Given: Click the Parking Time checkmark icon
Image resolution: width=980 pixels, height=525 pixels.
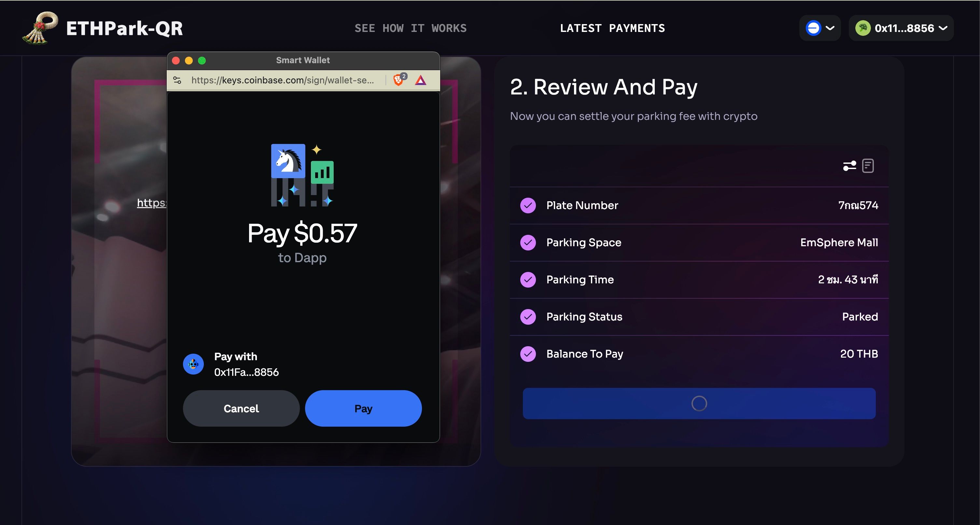Looking at the screenshot, I should 528,280.
